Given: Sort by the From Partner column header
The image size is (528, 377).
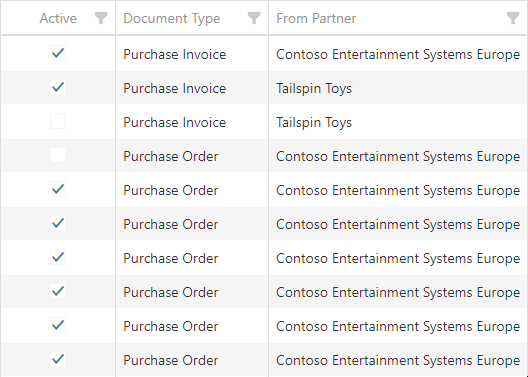Looking at the screenshot, I should (x=316, y=18).
